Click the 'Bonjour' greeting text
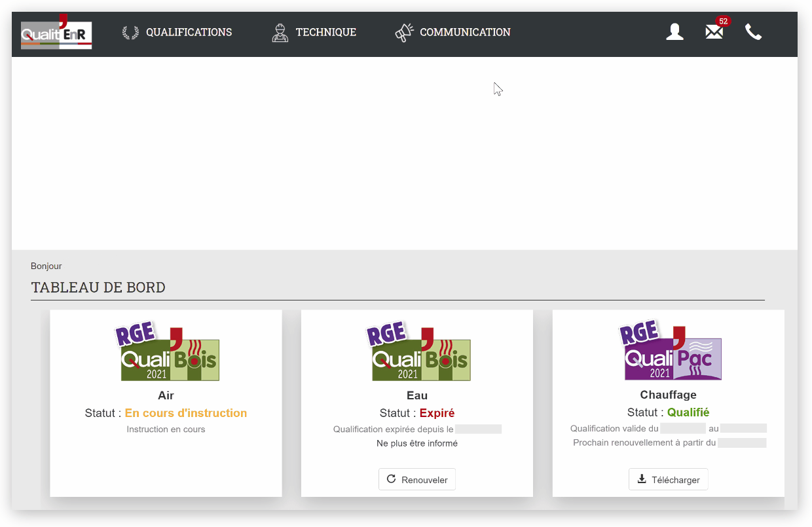 tap(46, 266)
